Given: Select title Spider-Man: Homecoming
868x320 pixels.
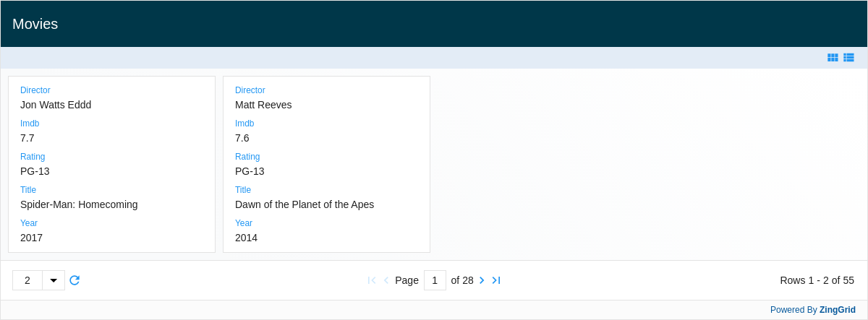Looking at the screenshot, I should coord(79,204).
